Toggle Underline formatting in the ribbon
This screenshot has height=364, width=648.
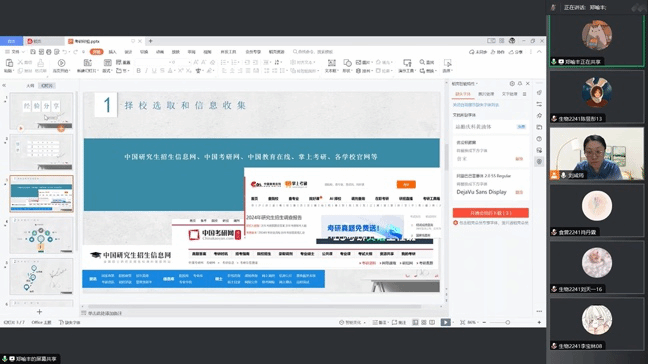click(x=154, y=71)
